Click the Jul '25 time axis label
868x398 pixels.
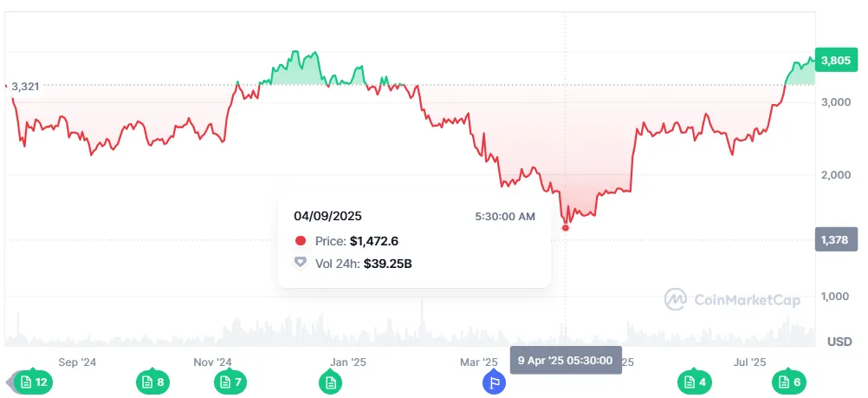749,362
